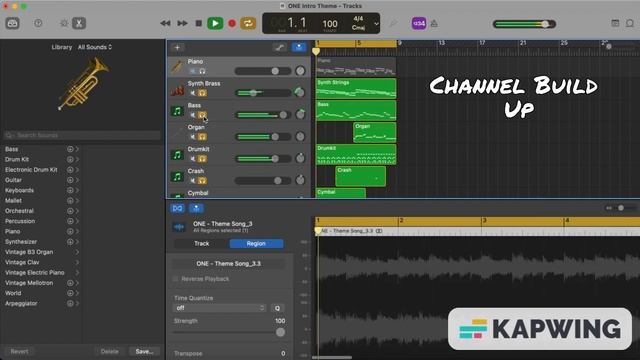
Task: Select the green Organ region in timeline
Action: coord(374,132)
